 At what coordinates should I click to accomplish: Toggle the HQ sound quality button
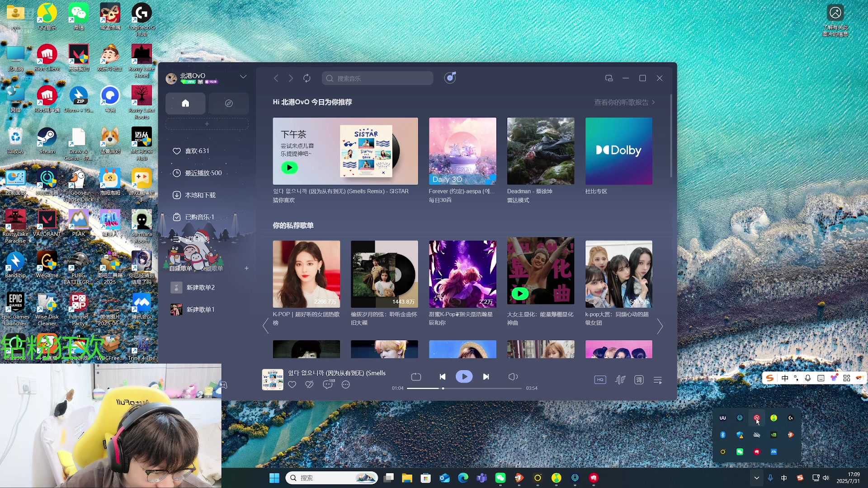point(600,380)
